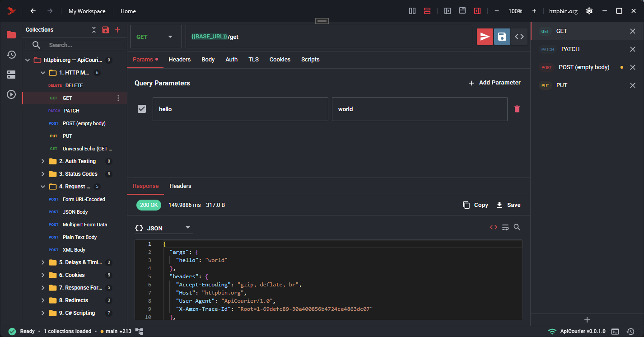Copy the response body
This screenshot has height=337, width=644.
click(476, 205)
